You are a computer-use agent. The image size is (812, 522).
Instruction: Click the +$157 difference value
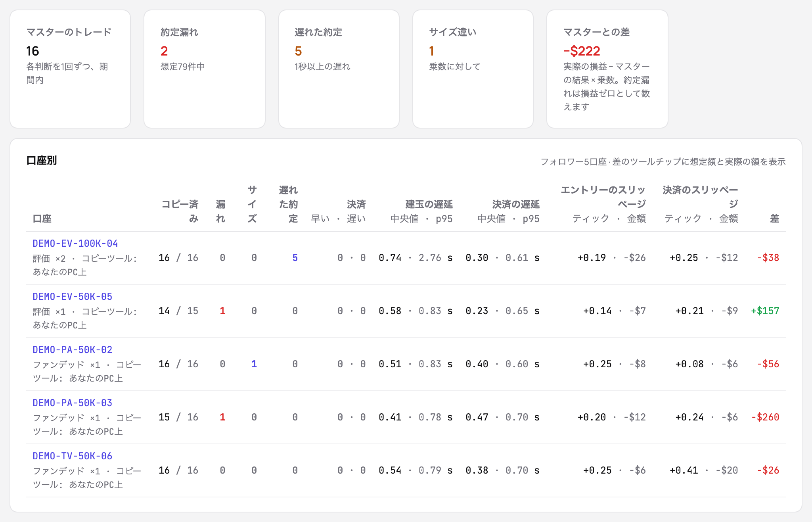tap(765, 311)
